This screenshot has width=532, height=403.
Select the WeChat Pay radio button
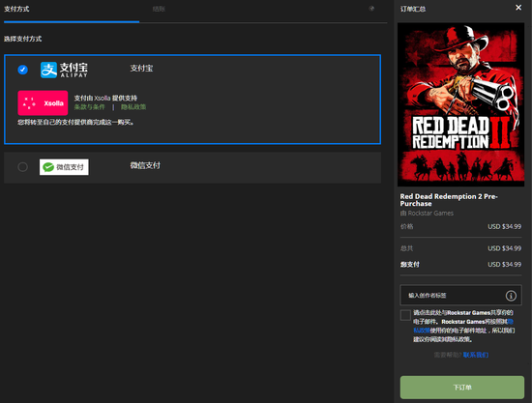click(23, 167)
